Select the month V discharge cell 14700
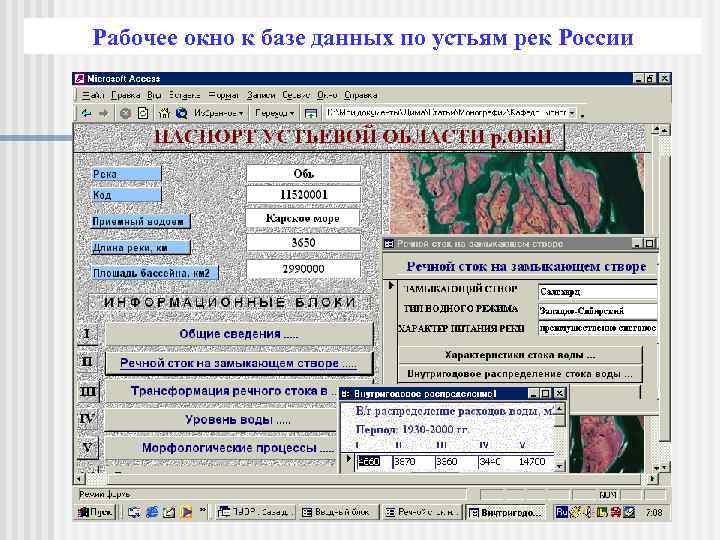This screenshot has width=720, height=540. (534, 461)
